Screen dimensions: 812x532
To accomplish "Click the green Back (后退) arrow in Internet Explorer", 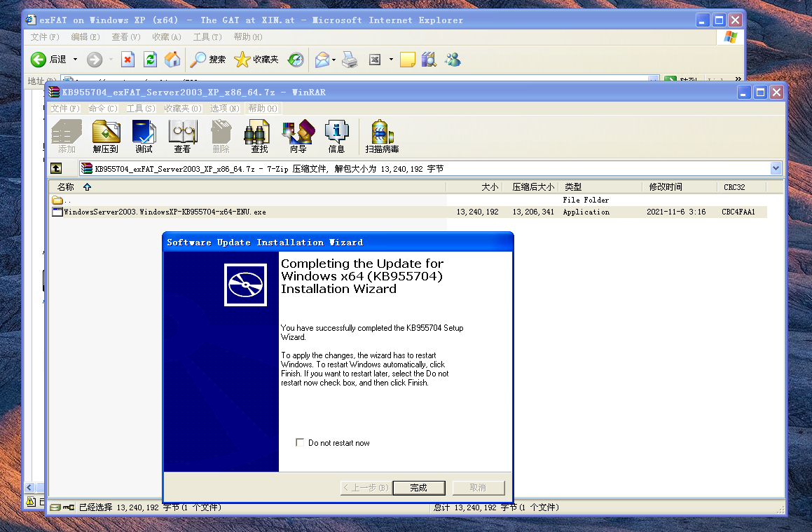I will point(39,60).
